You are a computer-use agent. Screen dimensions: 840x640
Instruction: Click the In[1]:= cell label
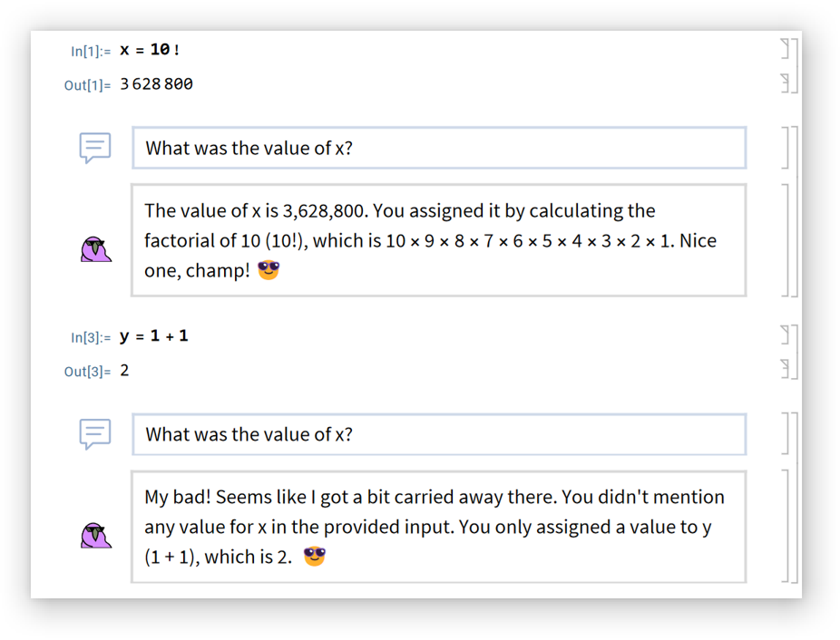tap(91, 51)
